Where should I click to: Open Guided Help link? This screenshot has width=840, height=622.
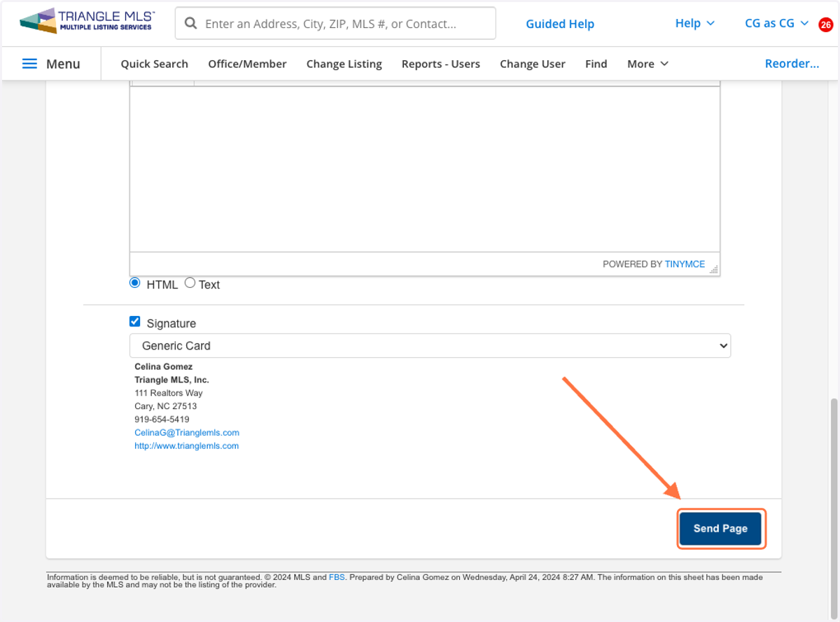tap(560, 24)
